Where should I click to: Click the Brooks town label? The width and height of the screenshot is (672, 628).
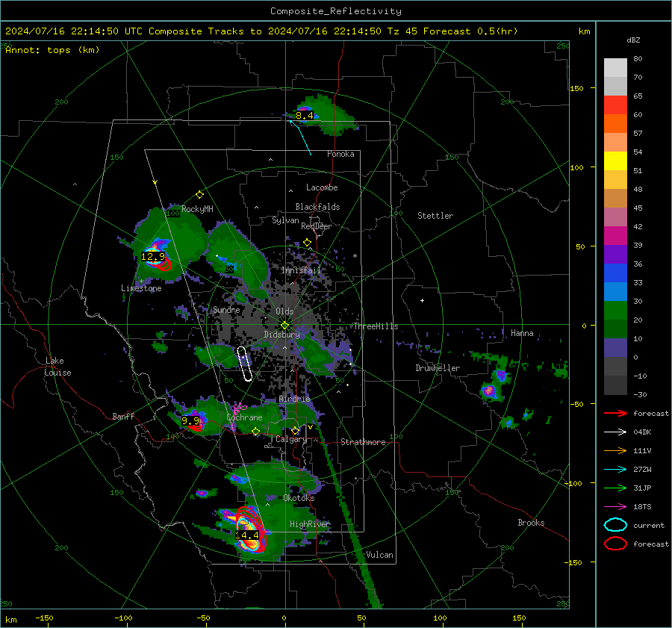[x=531, y=523]
